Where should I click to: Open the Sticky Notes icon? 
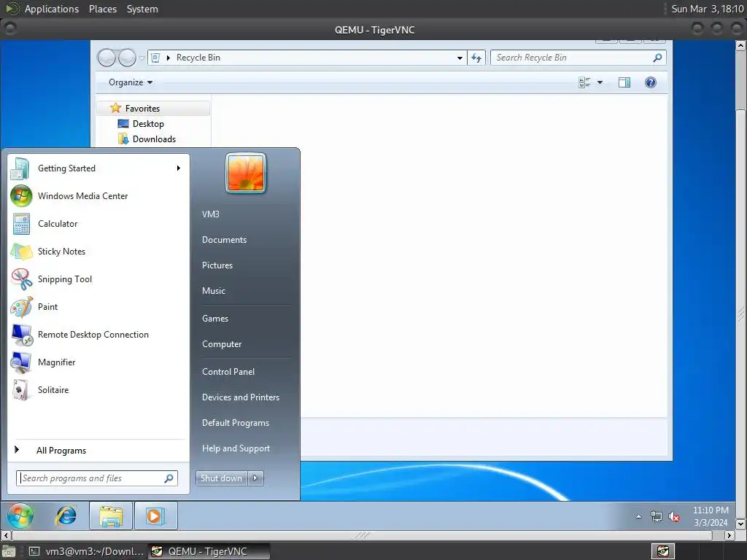pyautogui.click(x=21, y=252)
